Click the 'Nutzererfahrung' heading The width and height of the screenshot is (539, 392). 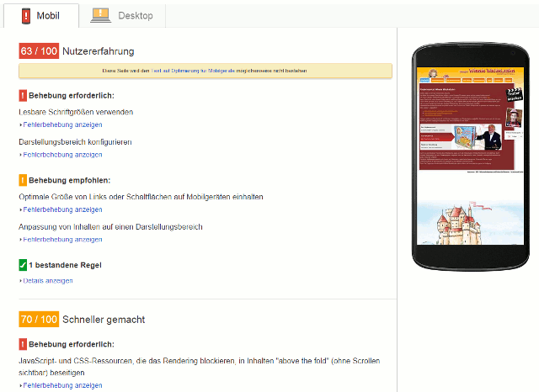point(99,51)
